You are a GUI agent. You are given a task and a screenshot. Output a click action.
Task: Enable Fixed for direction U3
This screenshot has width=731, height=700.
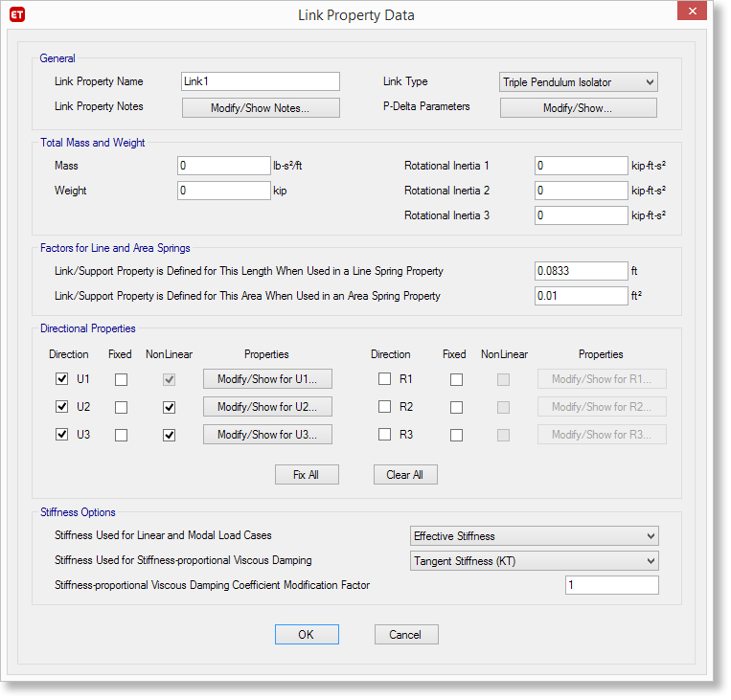point(122,436)
